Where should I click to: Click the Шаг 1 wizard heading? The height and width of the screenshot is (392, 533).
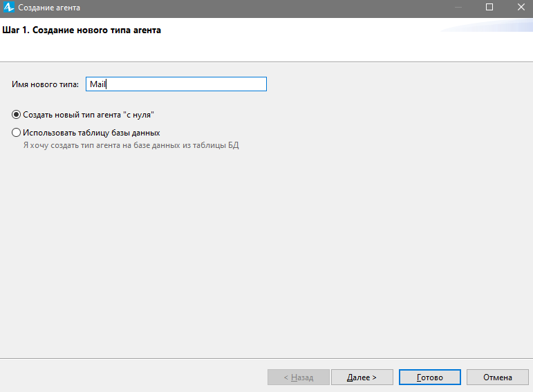click(x=82, y=30)
